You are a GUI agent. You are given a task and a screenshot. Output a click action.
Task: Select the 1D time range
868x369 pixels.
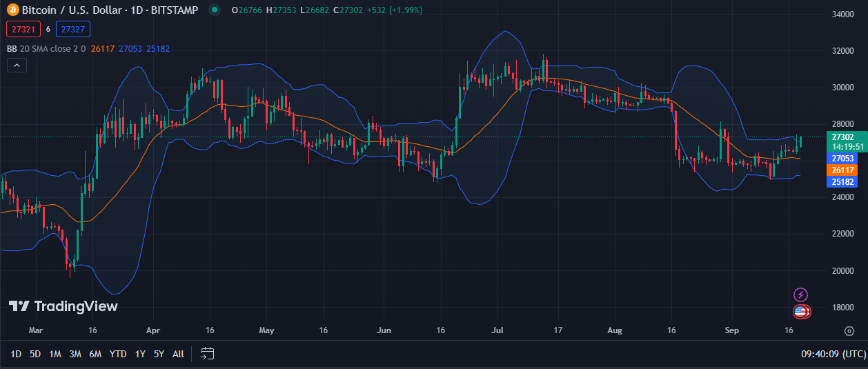pos(15,354)
